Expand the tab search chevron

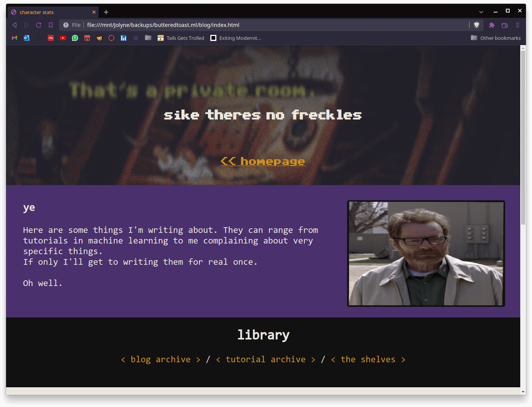[x=481, y=12]
